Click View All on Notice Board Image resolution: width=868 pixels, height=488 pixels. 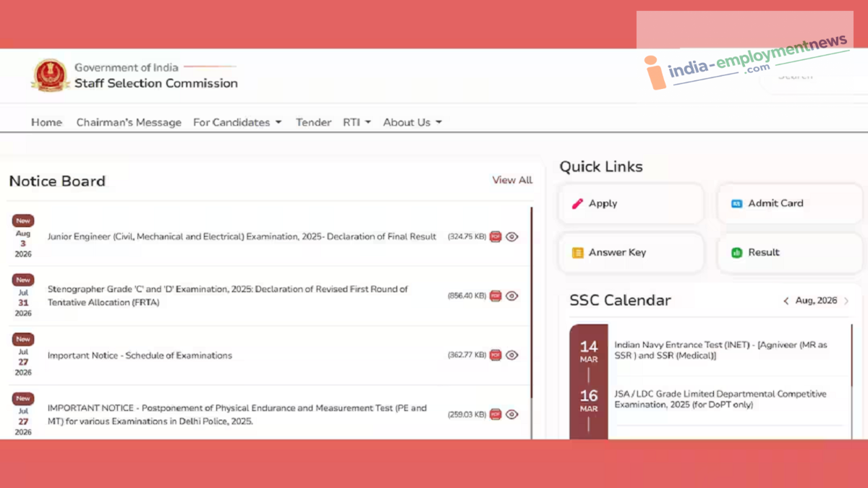click(512, 180)
